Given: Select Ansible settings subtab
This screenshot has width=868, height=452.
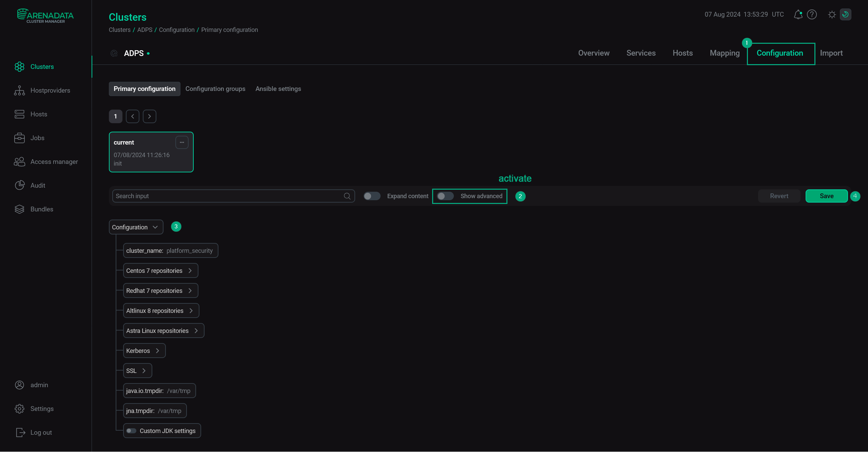Looking at the screenshot, I should pyautogui.click(x=278, y=89).
